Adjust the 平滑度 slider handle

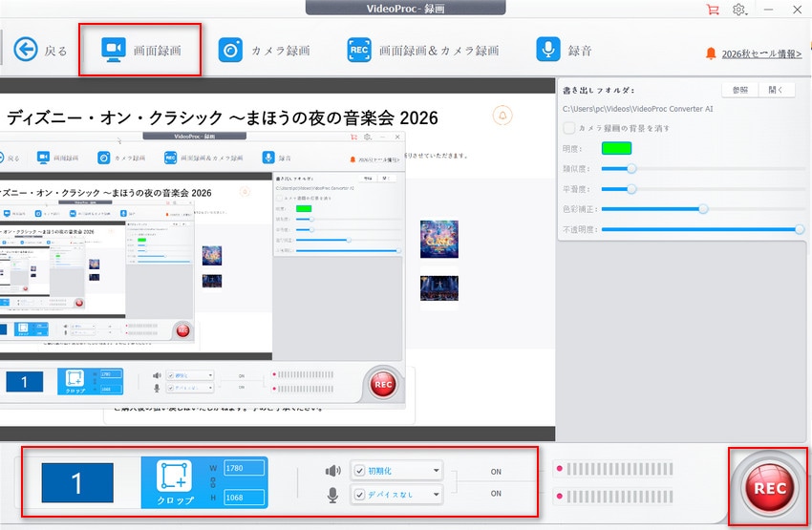631,189
